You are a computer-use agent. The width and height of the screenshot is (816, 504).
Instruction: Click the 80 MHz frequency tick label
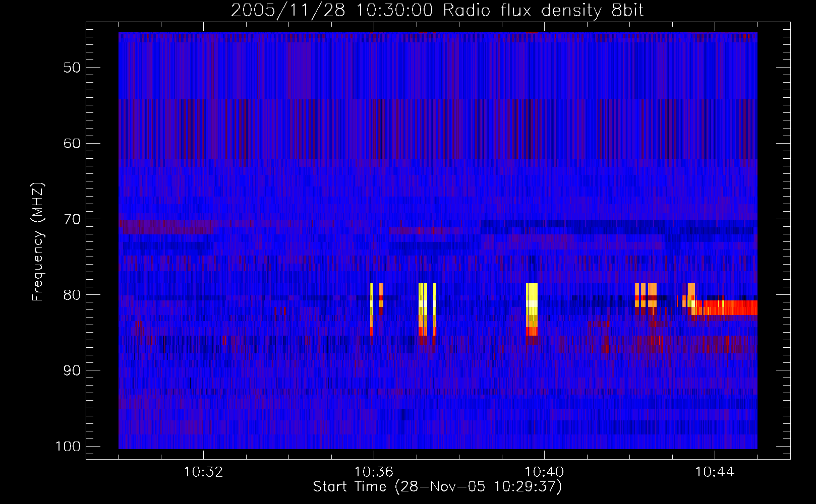tap(72, 295)
